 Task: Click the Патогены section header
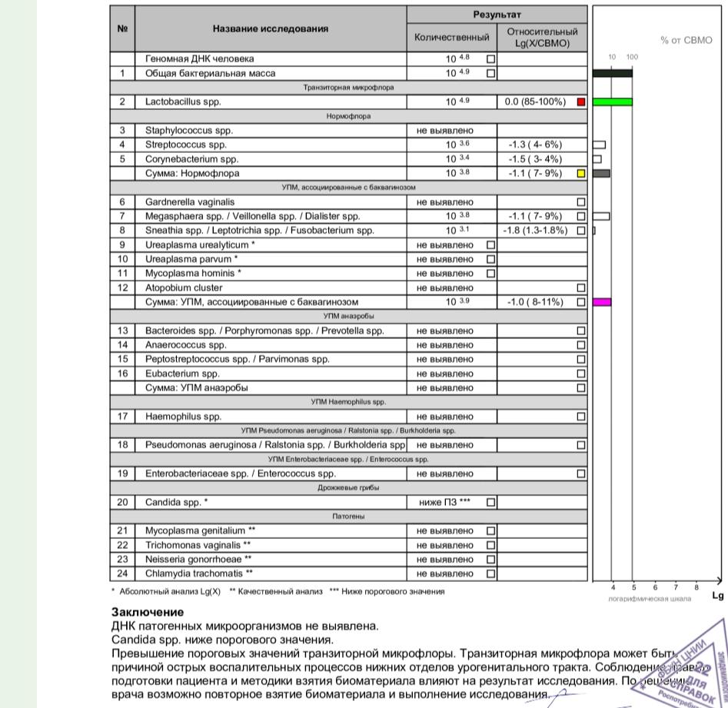point(349,517)
